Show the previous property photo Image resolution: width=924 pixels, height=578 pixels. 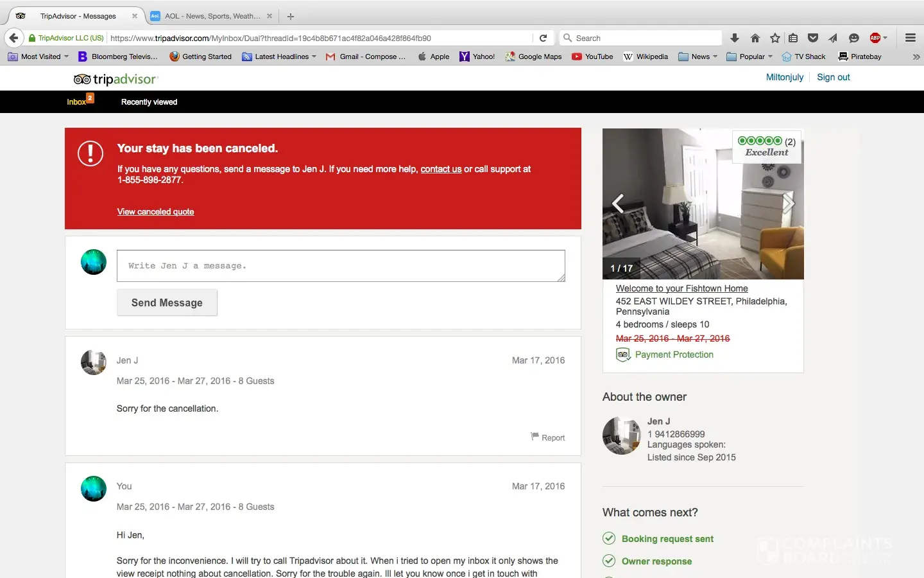tap(618, 204)
